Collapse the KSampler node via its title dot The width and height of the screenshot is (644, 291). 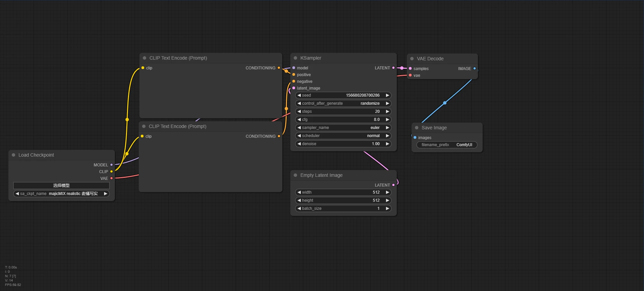(295, 58)
